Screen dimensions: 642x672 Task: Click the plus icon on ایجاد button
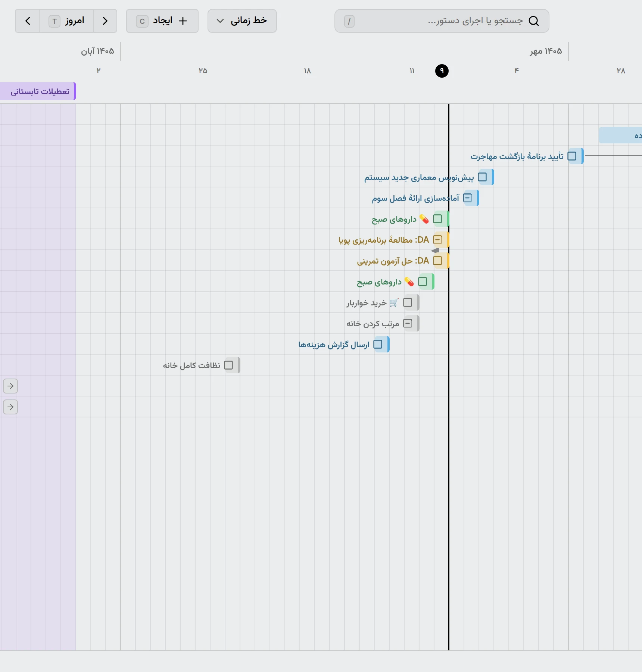click(x=183, y=21)
